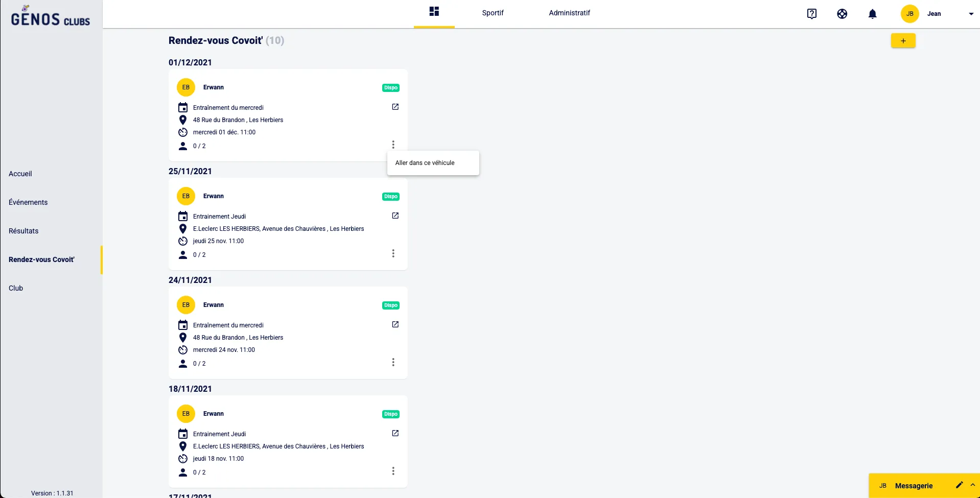The width and height of the screenshot is (980, 498).
Task: Open three-dot menu on 25/11/2021 card
Action: [x=393, y=253]
